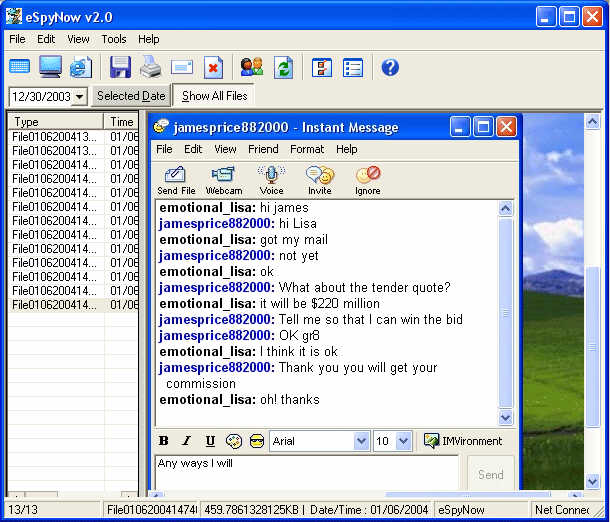Click 'What about the tender quote?' message

[x=364, y=287]
